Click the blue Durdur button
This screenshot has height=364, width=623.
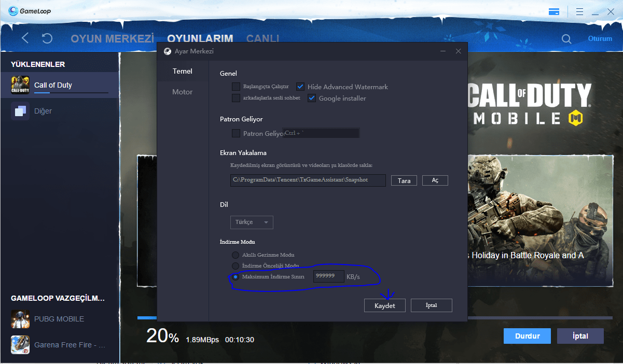528,336
